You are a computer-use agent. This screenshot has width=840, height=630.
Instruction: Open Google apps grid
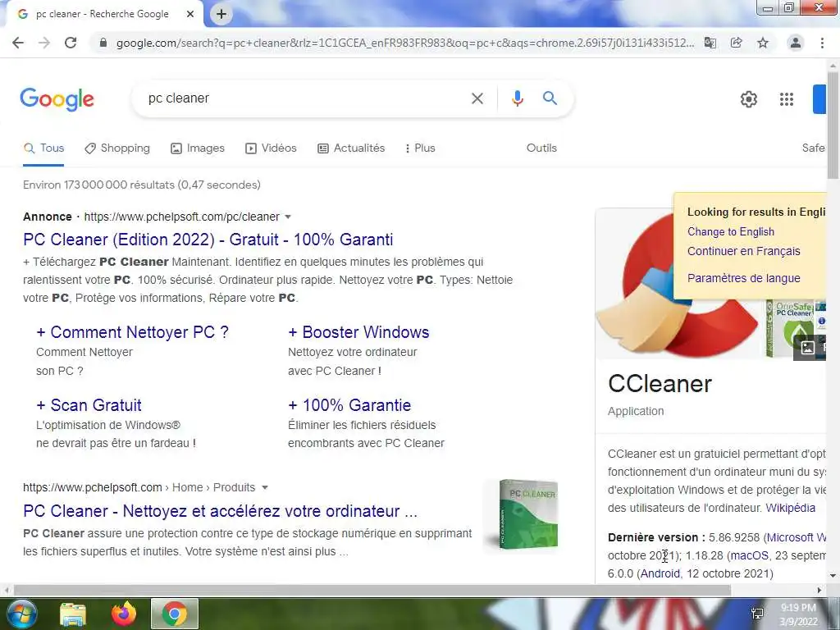787,99
